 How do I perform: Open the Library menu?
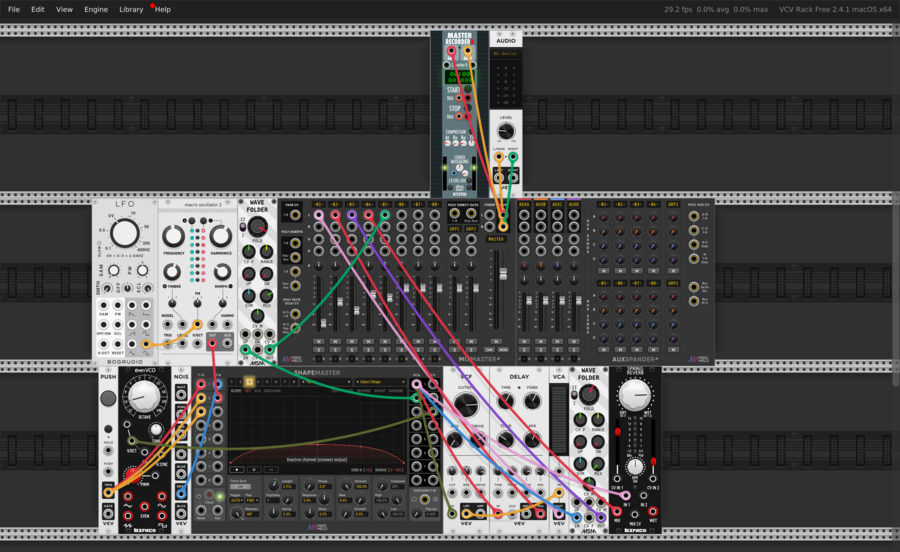coord(130,9)
